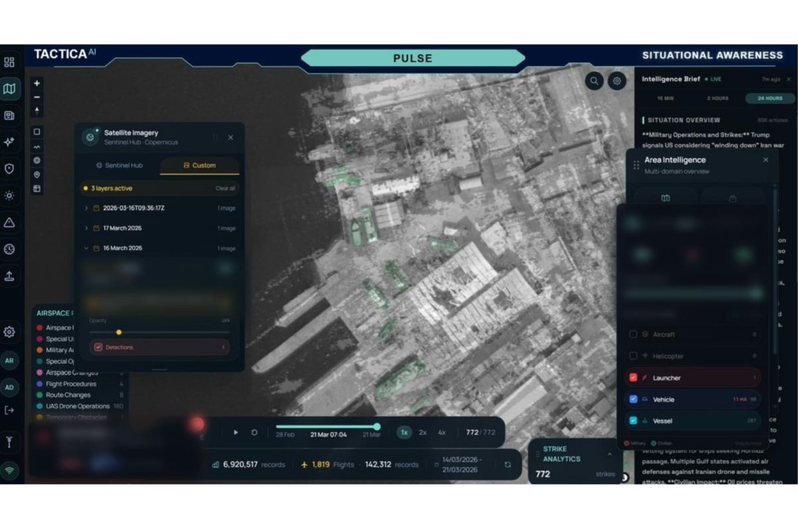Select the 2 HOURS brief tab
The height and width of the screenshot is (532, 798).
pos(717,98)
